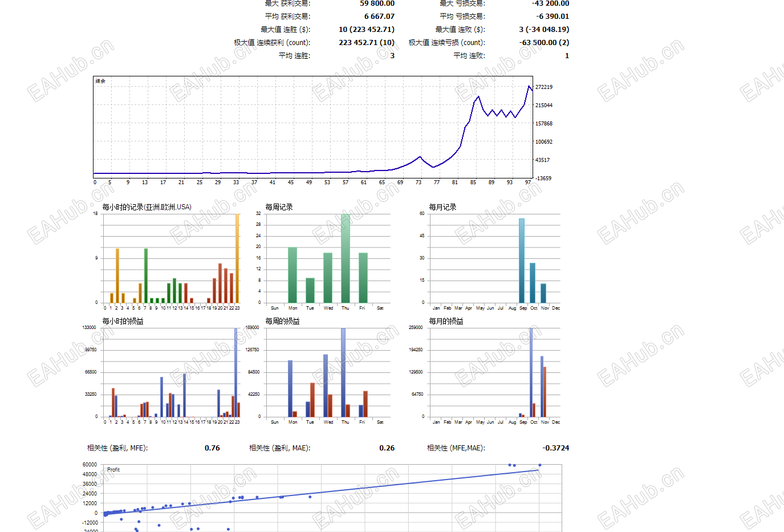Click the "平均 连胜:" label
The height and width of the screenshot is (532, 784).
(294, 56)
